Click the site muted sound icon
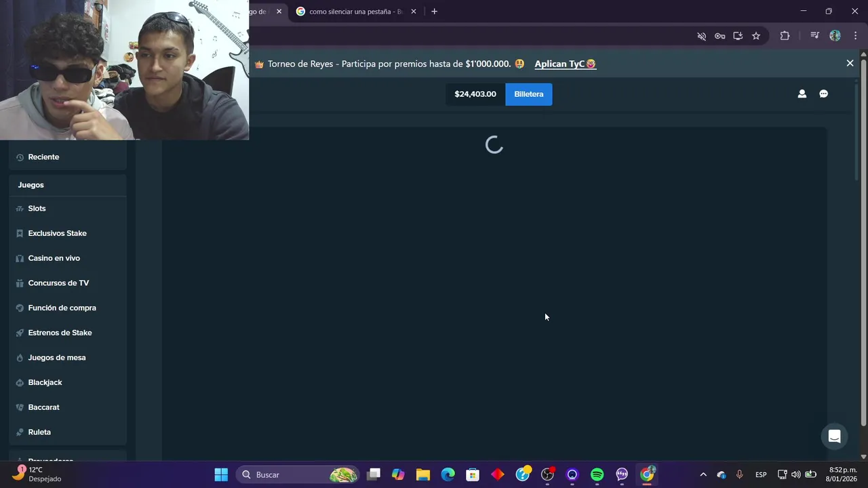This screenshot has width=868, height=488. tap(702, 36)
